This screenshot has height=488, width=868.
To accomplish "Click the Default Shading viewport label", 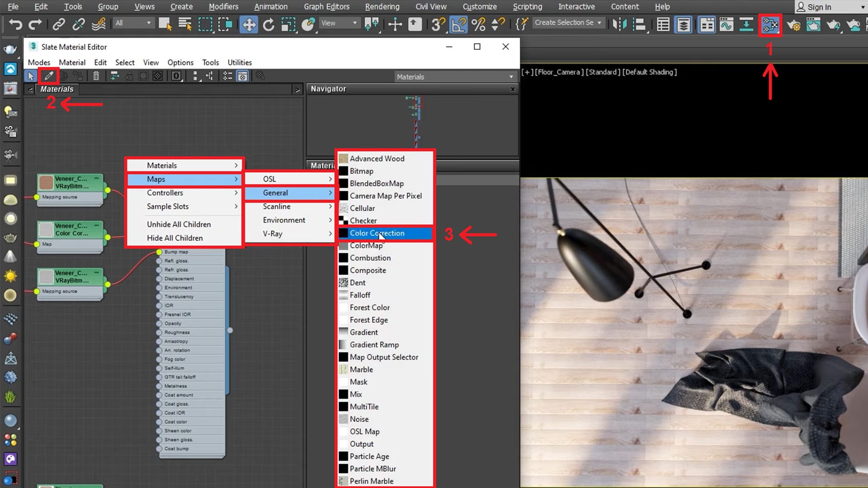I will (x=649, y=72).
